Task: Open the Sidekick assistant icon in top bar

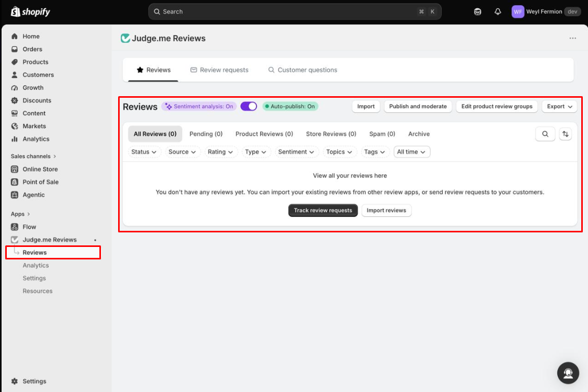Action: tap(477, 11)
